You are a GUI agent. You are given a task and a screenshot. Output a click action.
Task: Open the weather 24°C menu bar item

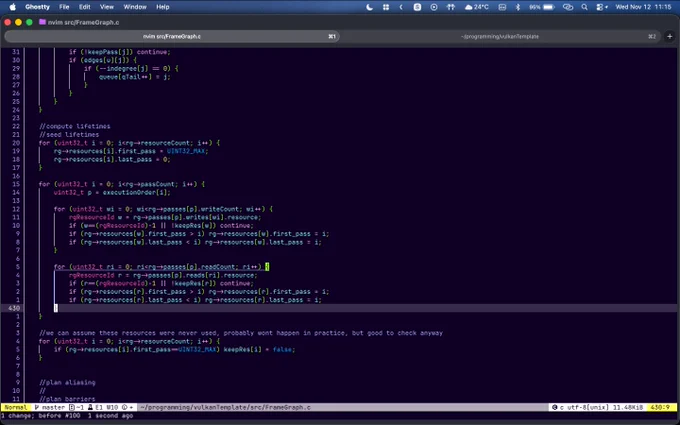477,7
